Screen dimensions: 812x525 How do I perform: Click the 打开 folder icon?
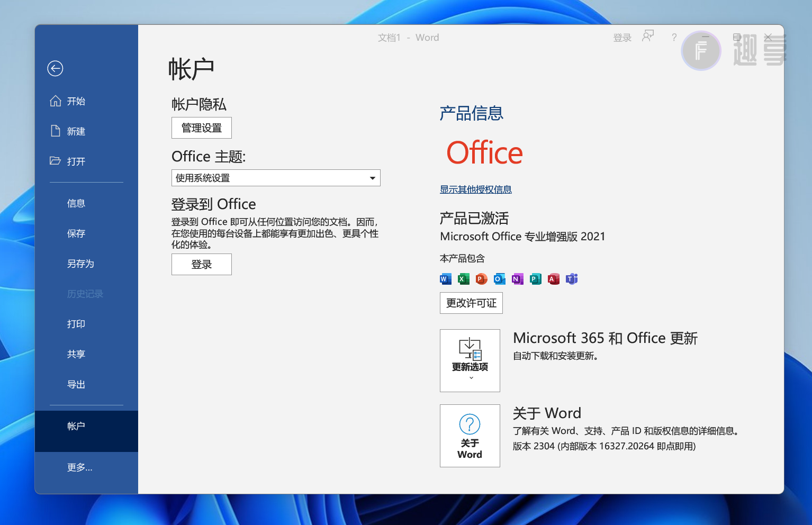click(x=55, y=160)
